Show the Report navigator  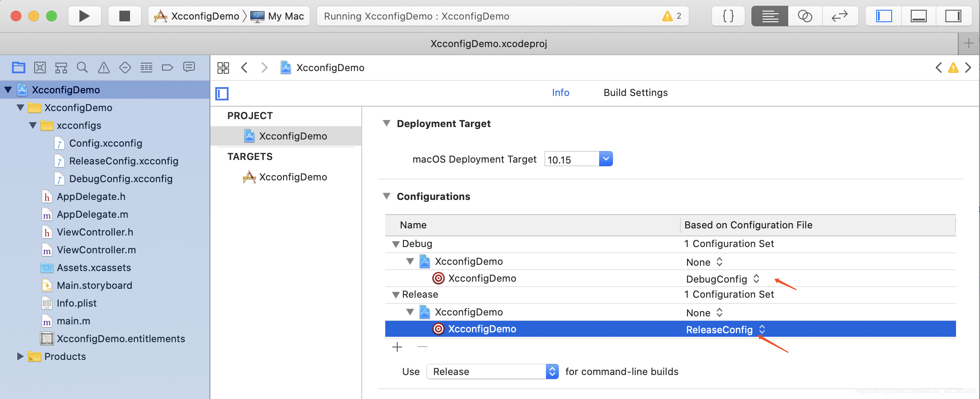pos(189,68)
